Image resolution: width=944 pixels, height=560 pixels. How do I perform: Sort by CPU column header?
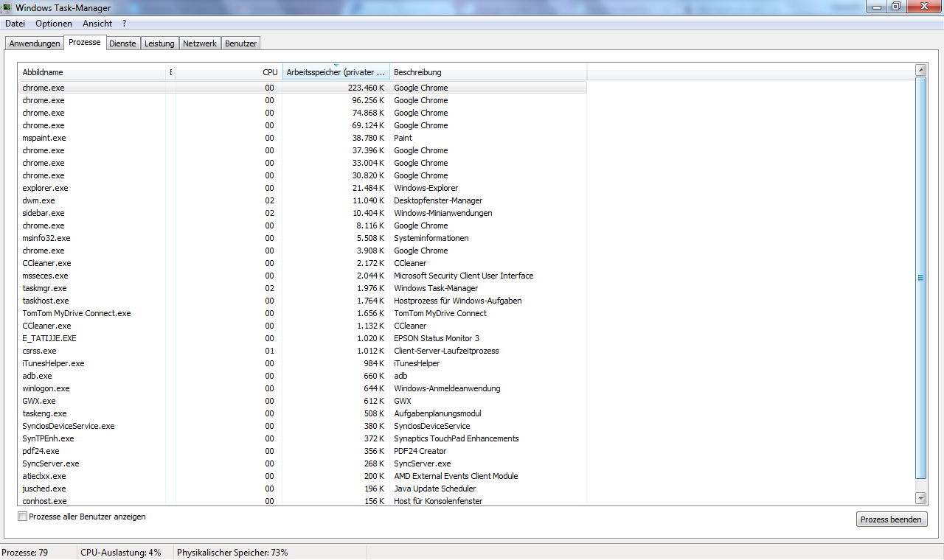(x=229, y=72)
